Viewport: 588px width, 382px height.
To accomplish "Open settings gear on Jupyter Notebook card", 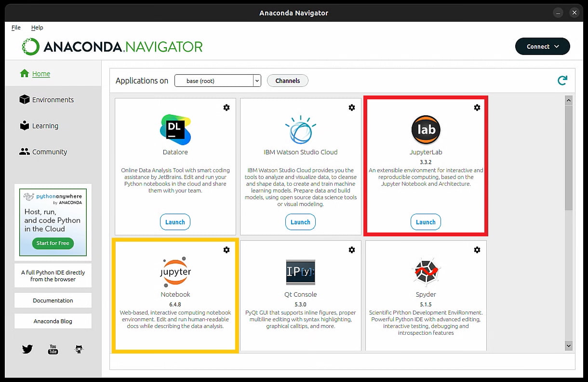I will coord(227,250).
